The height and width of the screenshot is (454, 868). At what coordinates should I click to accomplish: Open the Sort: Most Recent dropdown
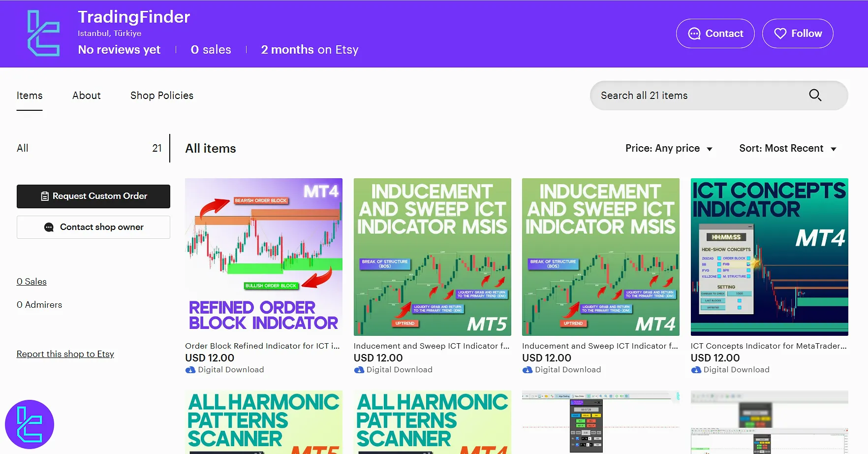787,148
